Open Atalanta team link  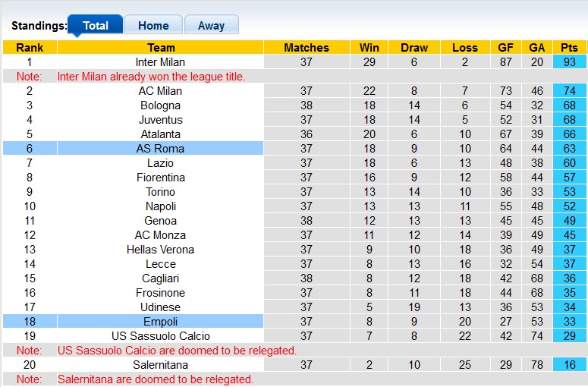pyautogui.click(x=160, y=134)
